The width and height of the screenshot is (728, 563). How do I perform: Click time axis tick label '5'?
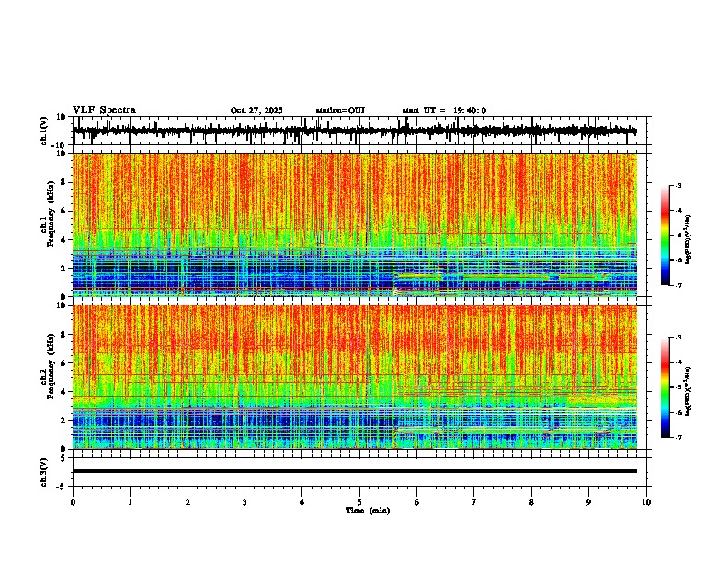pos(359,502)
